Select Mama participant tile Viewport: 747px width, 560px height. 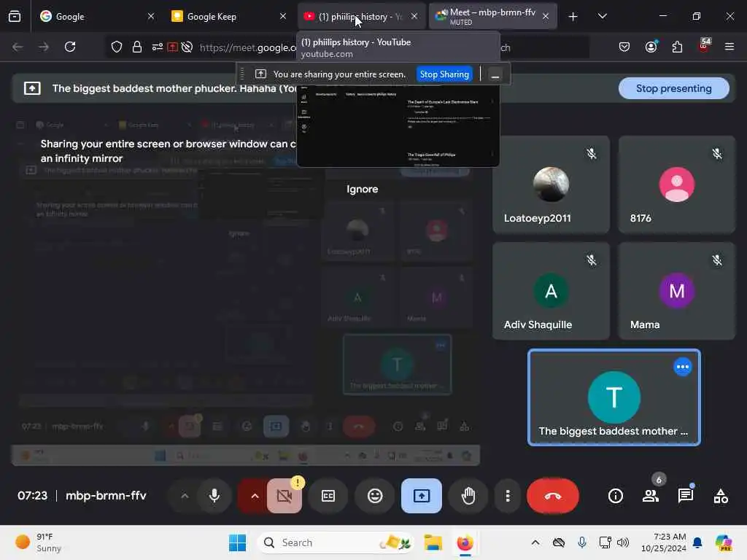click(x=676, y=291)
